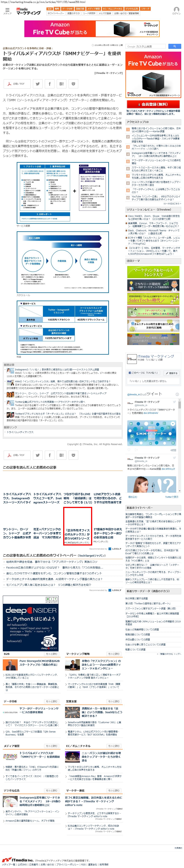Open the hamburger media menu in header
Screen dimensions: 184x868
coord(7,11)
